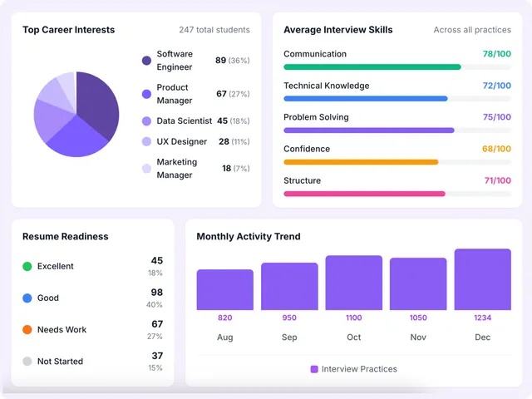
Task: Click the Marketing Manager legend dot
Action: pyautogui.click(x=147, y=169)
